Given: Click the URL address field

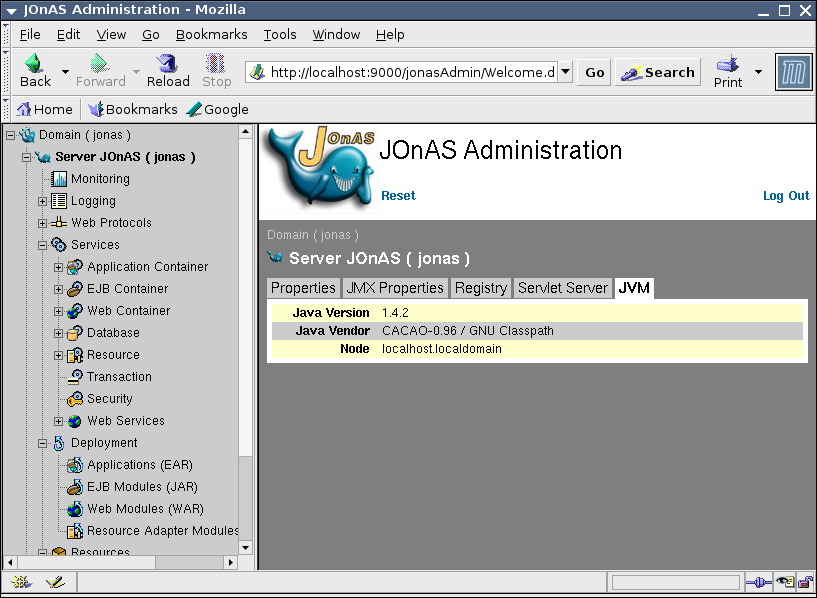Looking at the screenshot, I should click(402, 72).
